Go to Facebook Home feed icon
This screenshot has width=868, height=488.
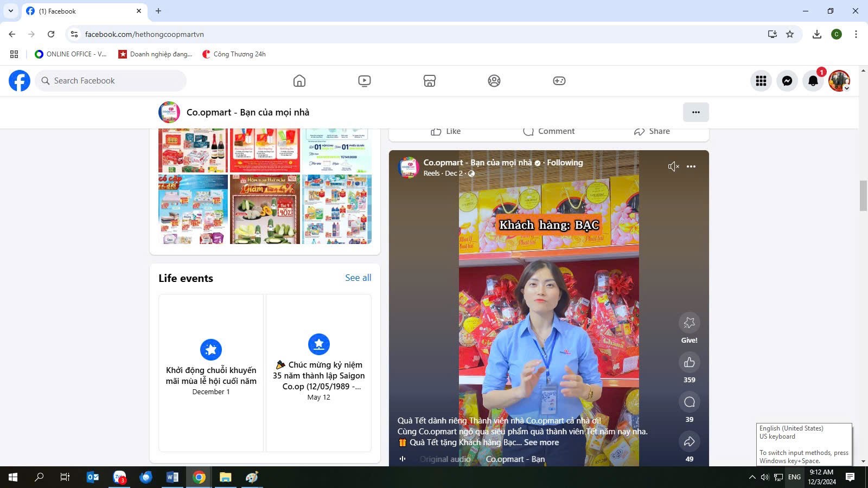pyautogui.click(x=299, y=81)
